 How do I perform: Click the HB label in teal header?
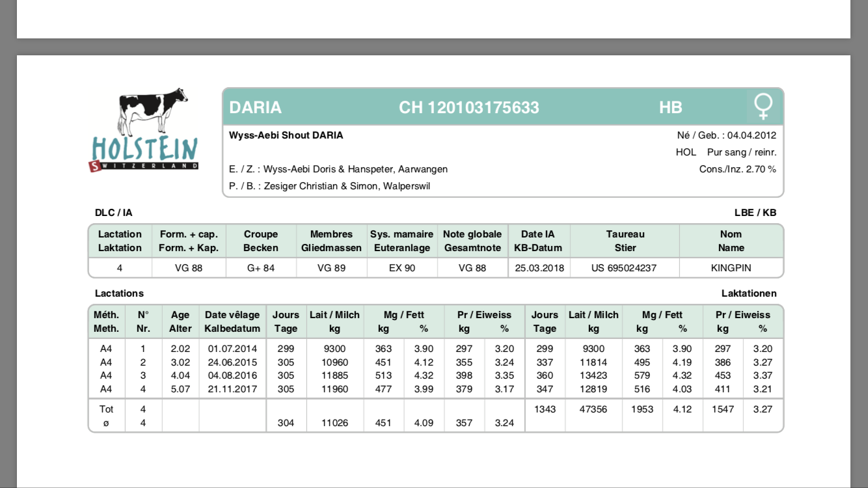(x=670, y=107)
